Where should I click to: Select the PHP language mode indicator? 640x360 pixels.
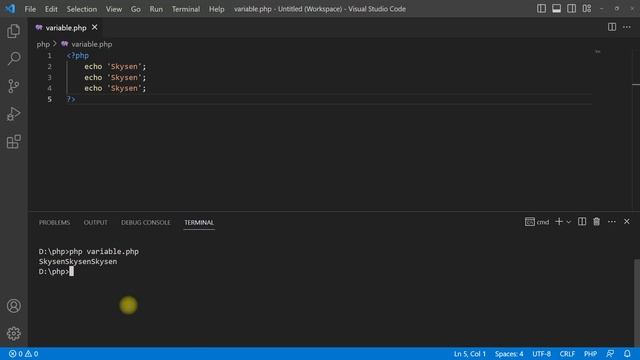point(590,354)
